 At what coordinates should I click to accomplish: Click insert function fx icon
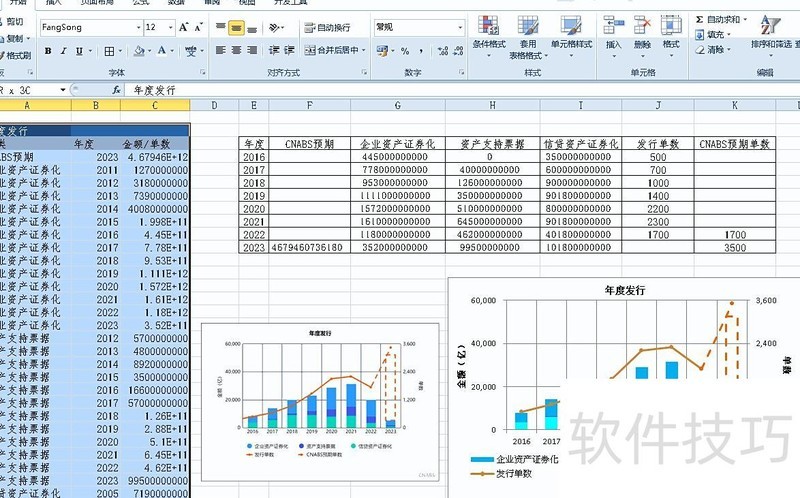pos(116,90)
